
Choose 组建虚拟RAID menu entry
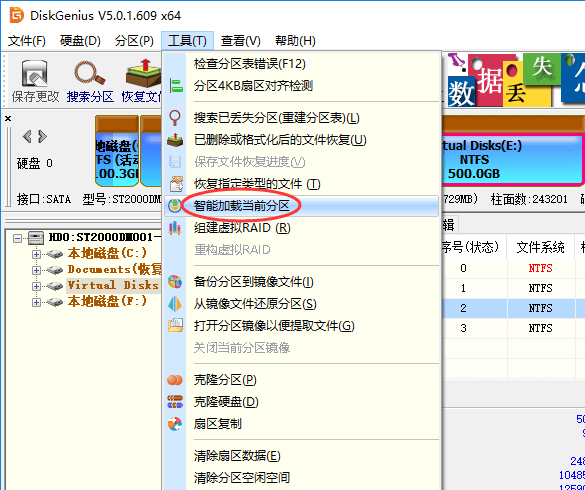coord(301,228)
